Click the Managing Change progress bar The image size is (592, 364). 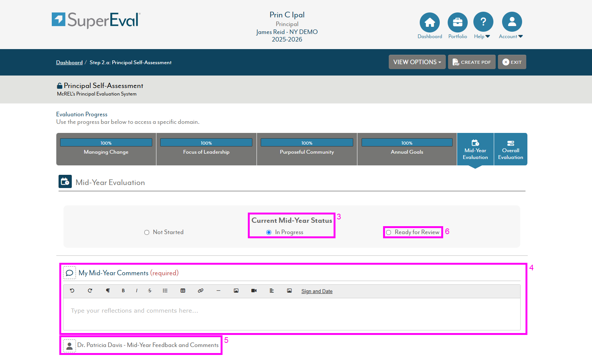[x=106, y=143]
